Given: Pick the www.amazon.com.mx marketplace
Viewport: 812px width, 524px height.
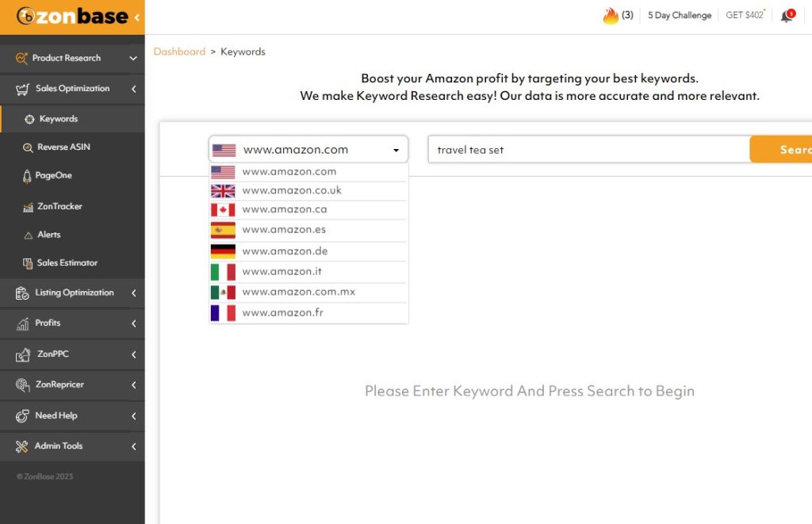Looking at the screenshot, I should pos(298,292).
